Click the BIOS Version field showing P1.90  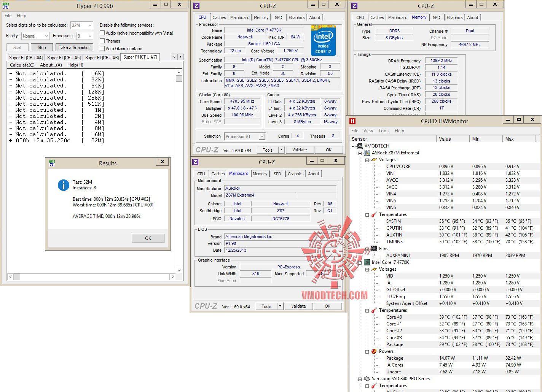(x=281, y=243)
